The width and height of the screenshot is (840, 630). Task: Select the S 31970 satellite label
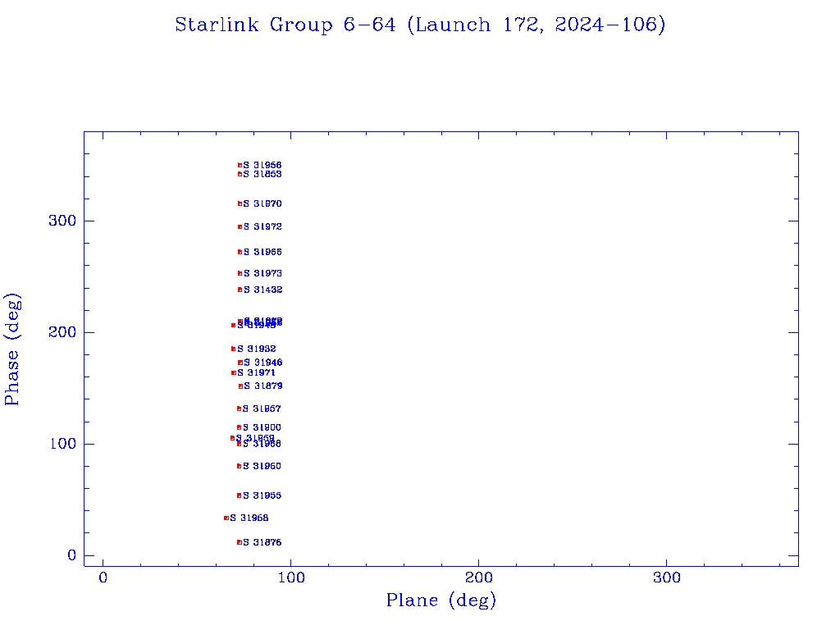coord(262,203)
